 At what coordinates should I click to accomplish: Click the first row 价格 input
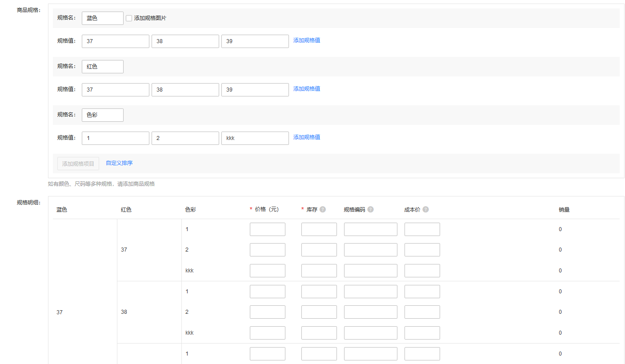267,229
